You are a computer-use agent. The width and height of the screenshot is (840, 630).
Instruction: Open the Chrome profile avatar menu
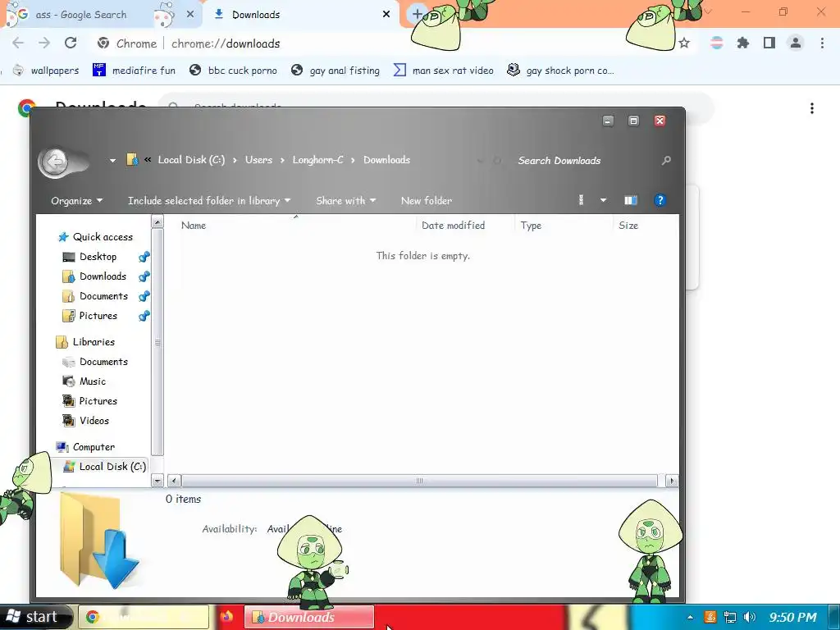click(x=796, y=43)
